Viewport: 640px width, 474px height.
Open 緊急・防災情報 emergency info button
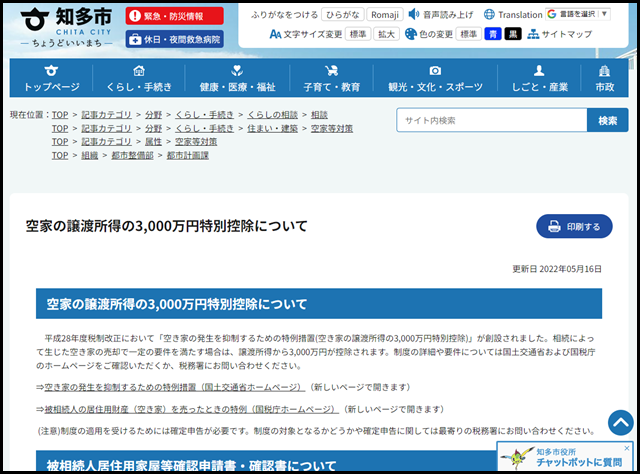click(x=174, y=16)
